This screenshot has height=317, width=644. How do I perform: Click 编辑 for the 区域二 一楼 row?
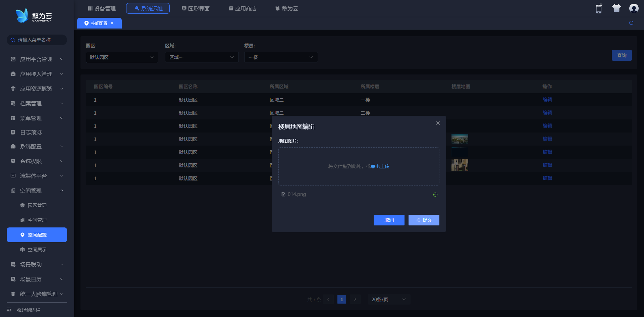point(547,100)
